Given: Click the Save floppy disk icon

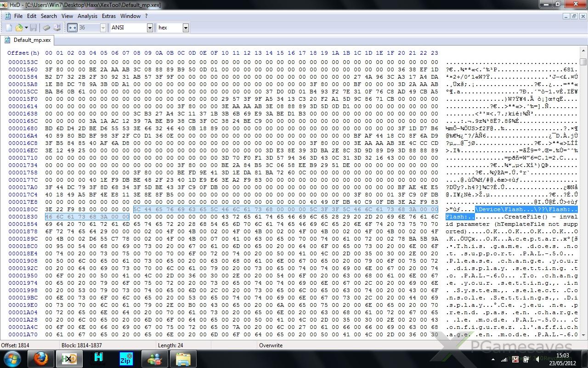Looking at the screenshot, I should (34, 28).
